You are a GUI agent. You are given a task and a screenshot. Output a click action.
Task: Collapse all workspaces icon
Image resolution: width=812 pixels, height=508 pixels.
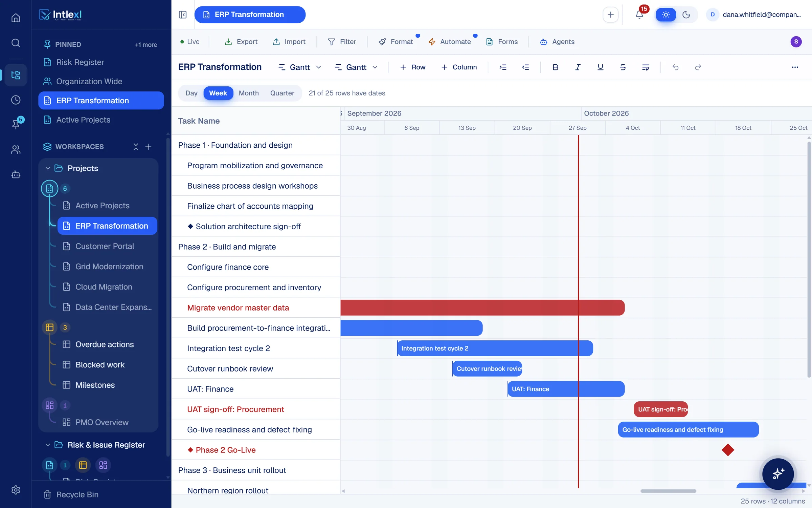point(136,147)
